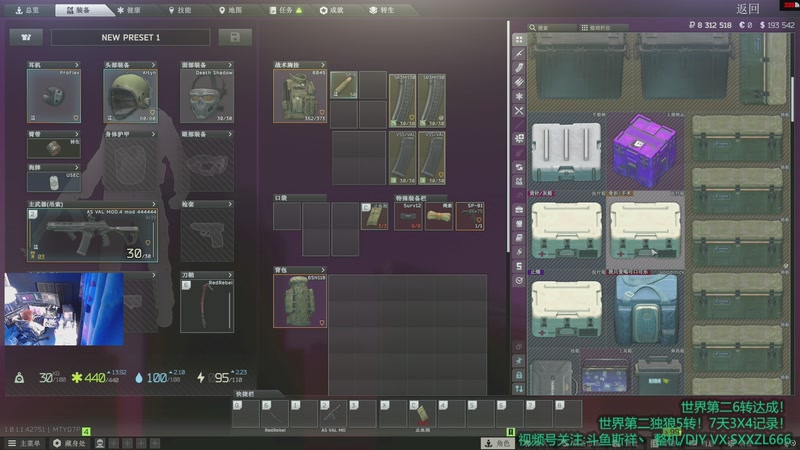800x450 pixels.
Task: Click the stash sort arrows icon
Action: click(519, 389)
